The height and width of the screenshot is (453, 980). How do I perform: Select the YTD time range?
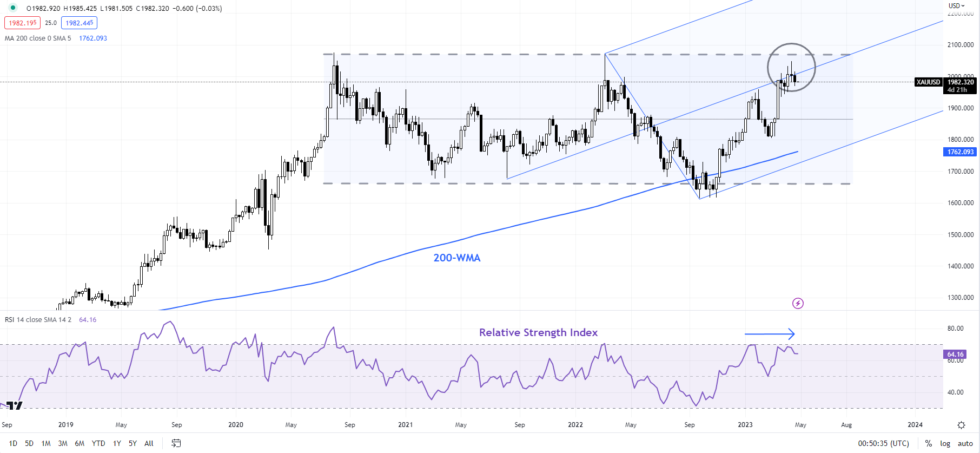tap(98, 443)
